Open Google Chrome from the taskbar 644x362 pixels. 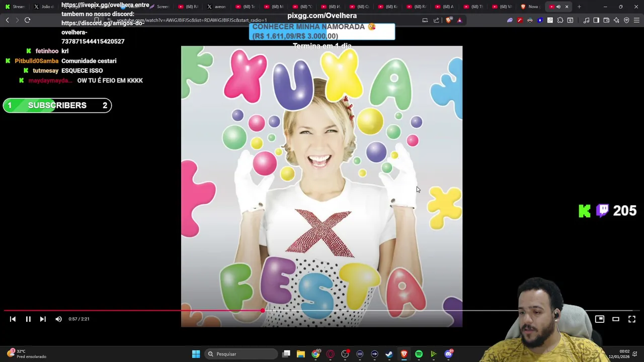click(x=315, y=354)
